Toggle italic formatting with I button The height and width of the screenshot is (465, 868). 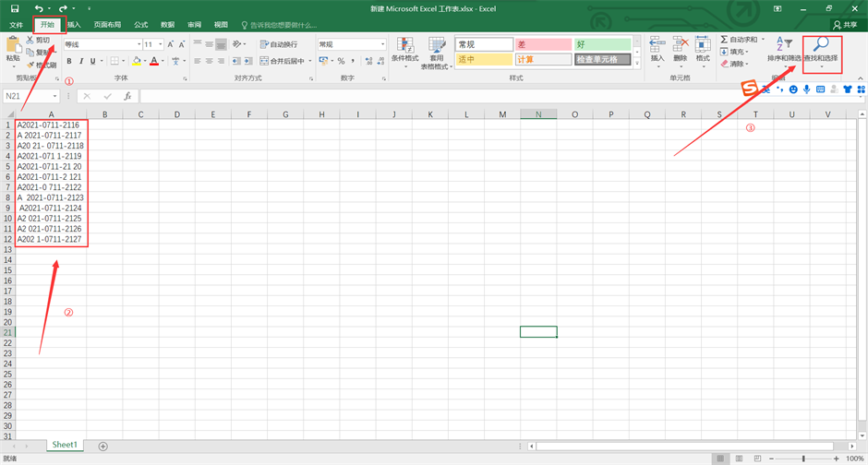click(x=81, y=62)
